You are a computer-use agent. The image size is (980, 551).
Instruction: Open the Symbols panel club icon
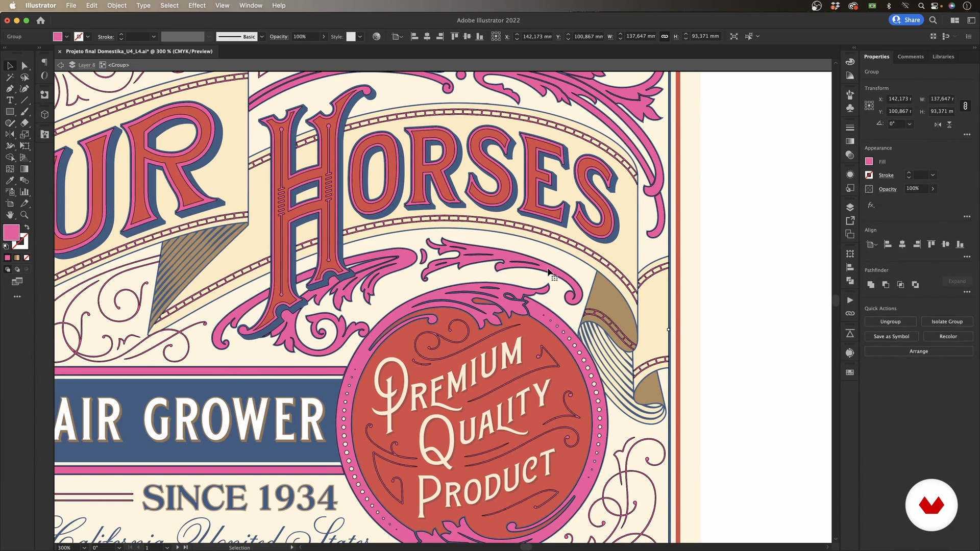[850, 108]
